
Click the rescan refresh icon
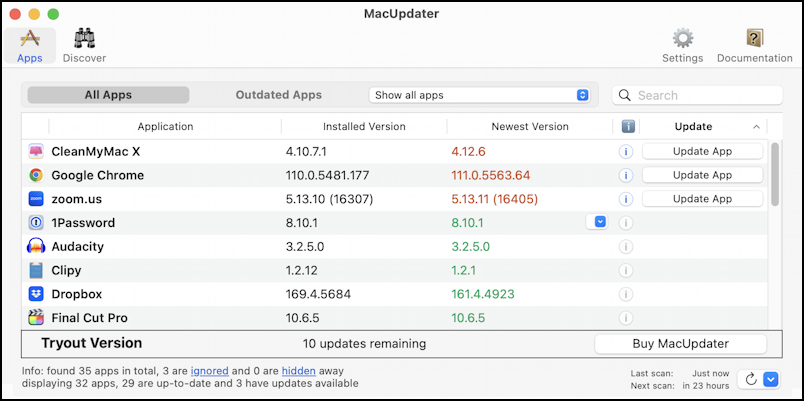pyautogui.click(x=751, y=379)
